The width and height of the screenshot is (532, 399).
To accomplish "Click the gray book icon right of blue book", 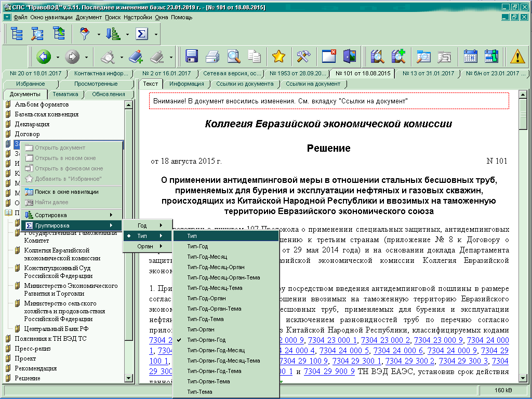I will (x=157, y=57).
